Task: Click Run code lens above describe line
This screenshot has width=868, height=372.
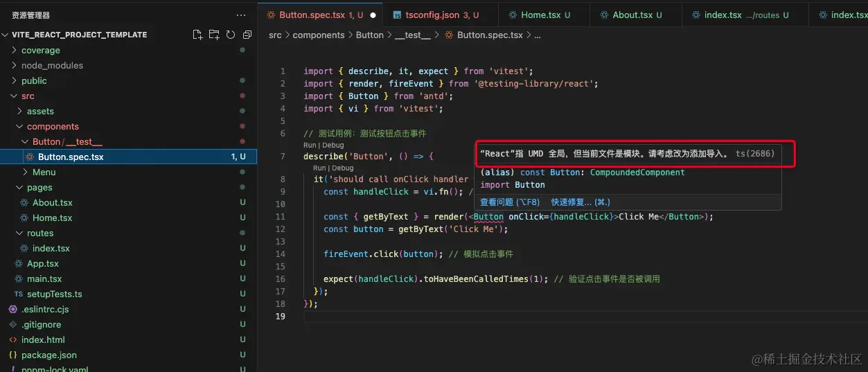Action: [309, 145]
